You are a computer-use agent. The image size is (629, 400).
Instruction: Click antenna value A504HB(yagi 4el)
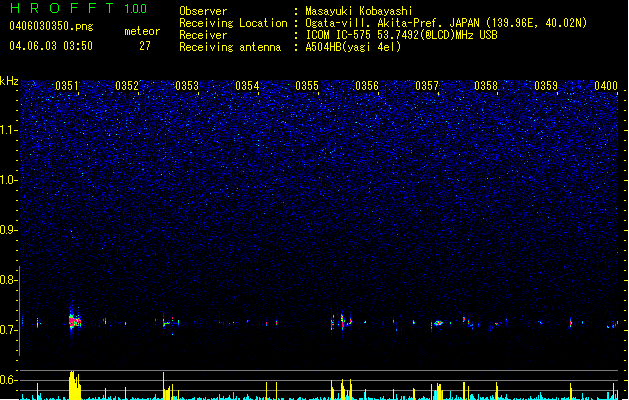[x=353, y=47]
